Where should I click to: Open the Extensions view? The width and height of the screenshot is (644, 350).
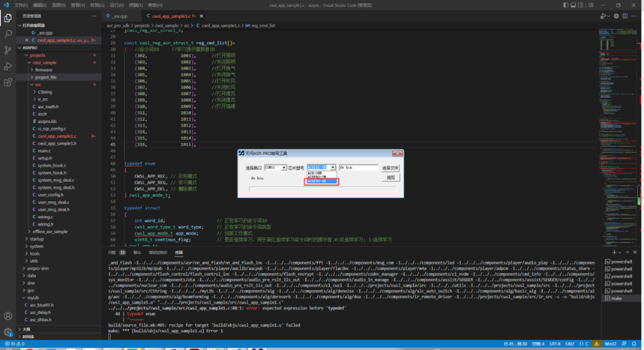tap(7, 82)
